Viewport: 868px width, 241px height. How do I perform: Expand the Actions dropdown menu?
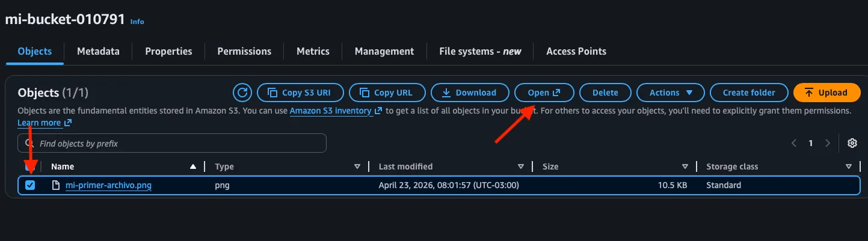(x=671, y=93)
